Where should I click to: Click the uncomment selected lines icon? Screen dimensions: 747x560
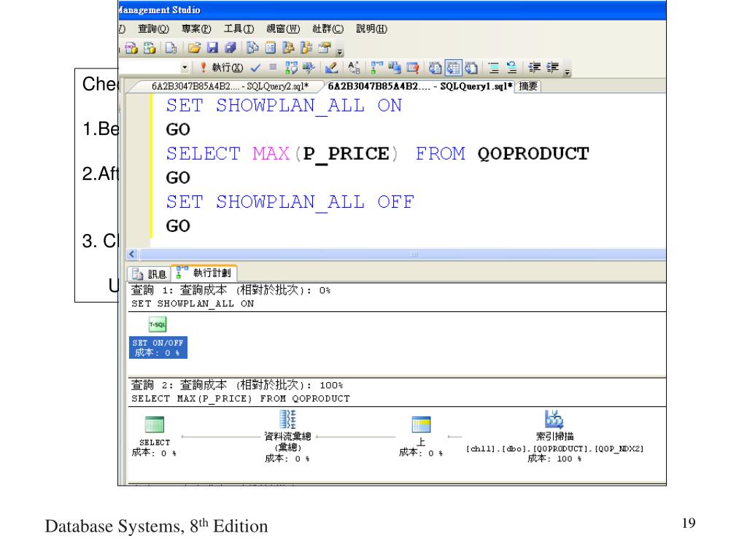point(511,68)
